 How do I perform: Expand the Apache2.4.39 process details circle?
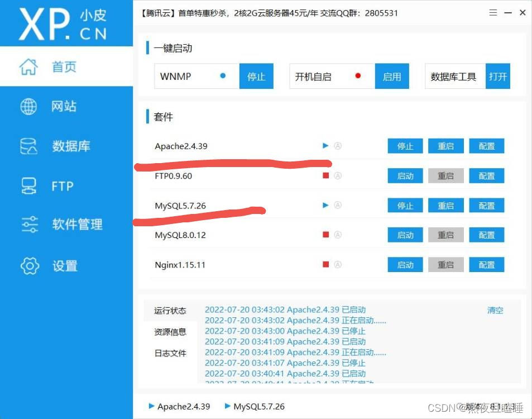338,145
